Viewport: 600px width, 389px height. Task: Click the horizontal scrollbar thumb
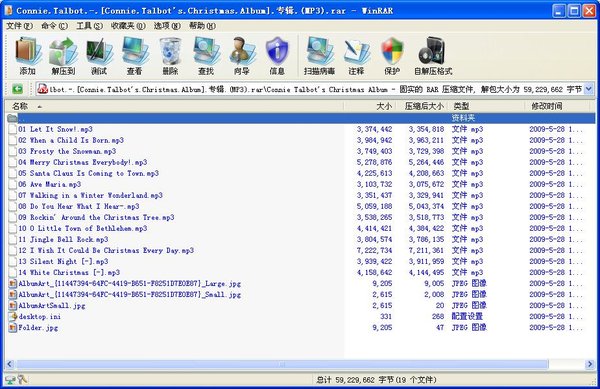(282, 364)
